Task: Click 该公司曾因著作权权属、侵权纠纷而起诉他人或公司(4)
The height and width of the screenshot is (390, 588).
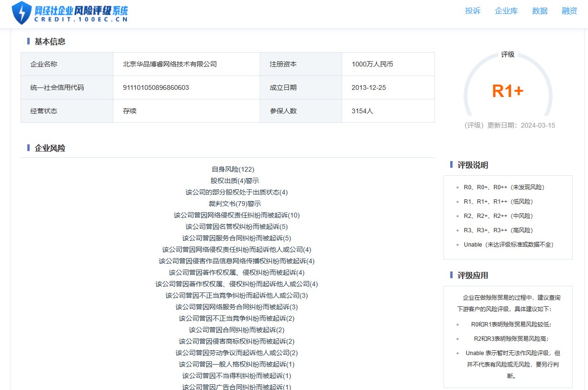Action: coord(237,284)
